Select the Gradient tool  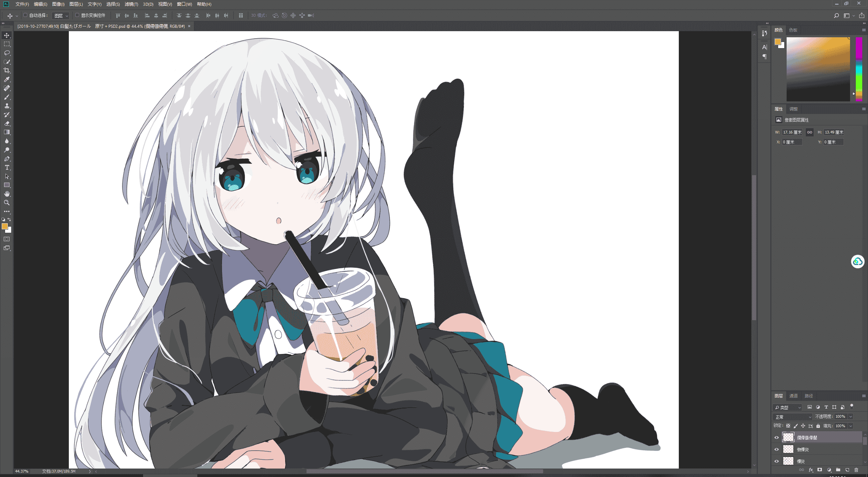[x=7, y=132]
